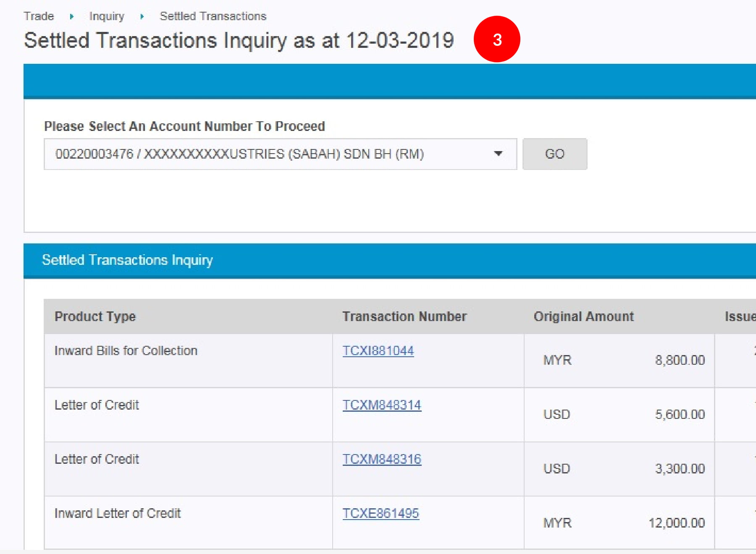
Task: Click the Settled Transactions Inquiry panel header
Action: (x=127, y=260)
